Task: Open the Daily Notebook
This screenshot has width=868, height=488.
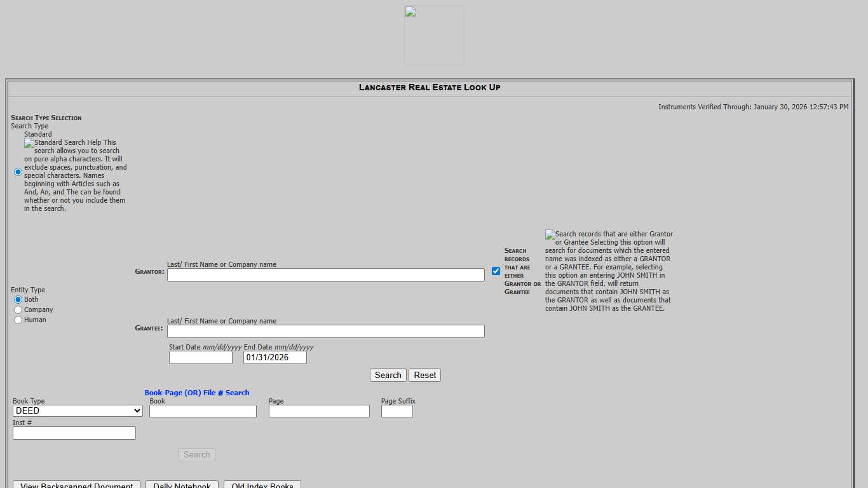Action: (182, 485)
